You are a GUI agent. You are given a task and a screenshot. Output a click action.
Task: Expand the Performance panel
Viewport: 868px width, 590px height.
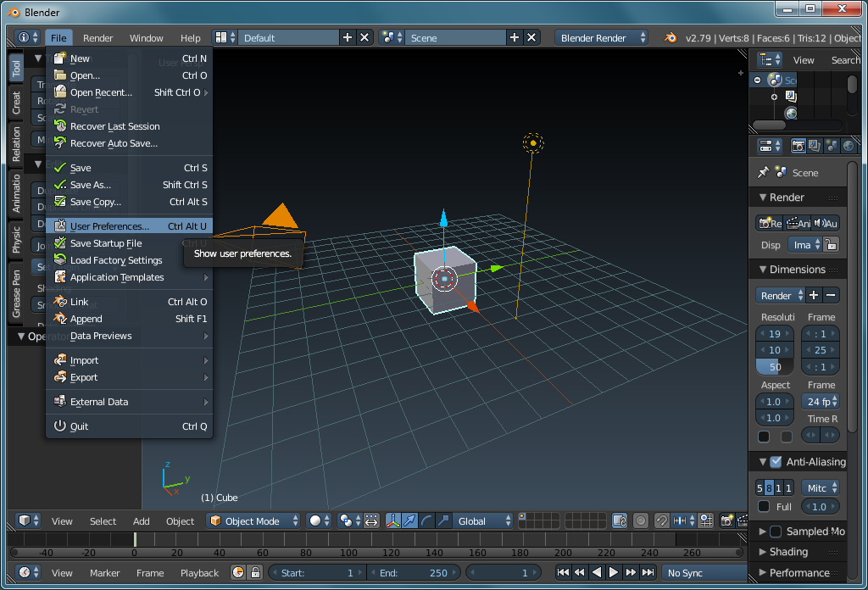click(797, 573)
